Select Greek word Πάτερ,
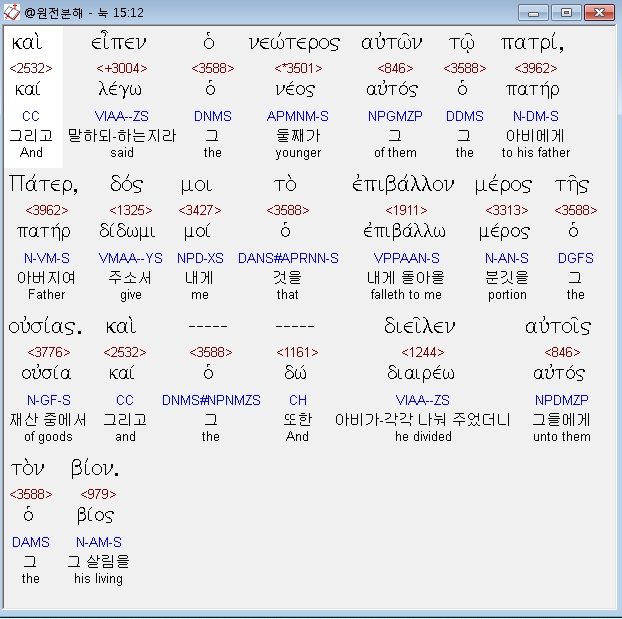 [43, 185]
